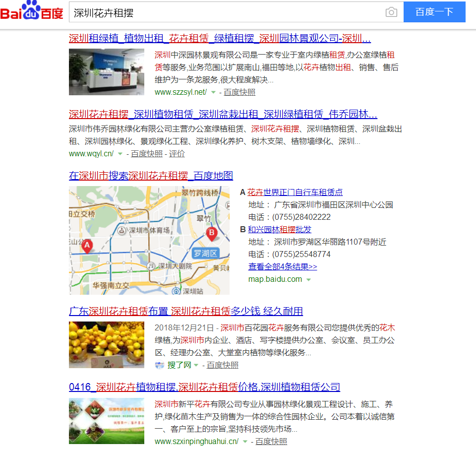Open office reception thumbnail of first result

point(107,72)
